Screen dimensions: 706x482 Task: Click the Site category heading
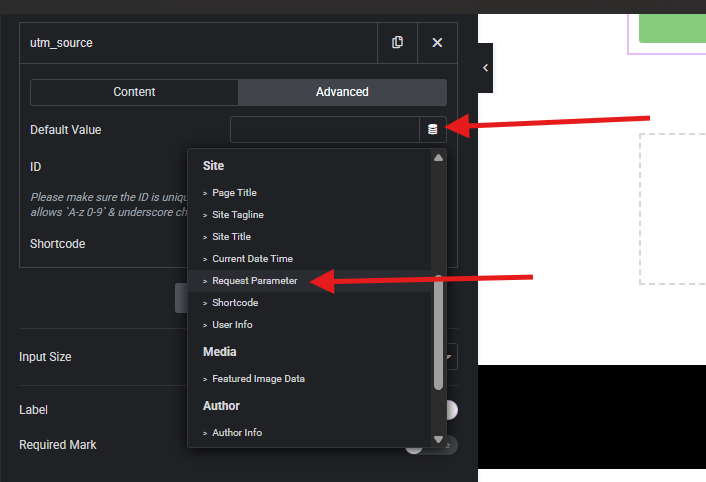(x=213, y=166)
